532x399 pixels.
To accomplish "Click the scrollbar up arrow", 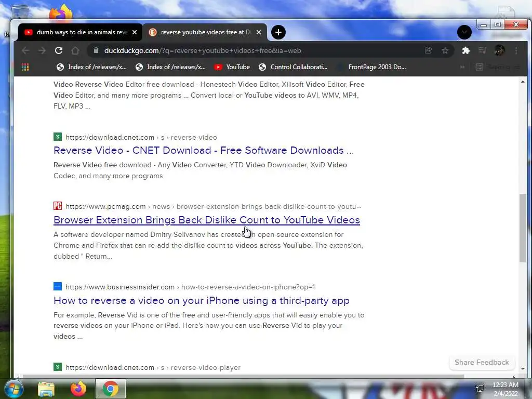I will point(523,82).
